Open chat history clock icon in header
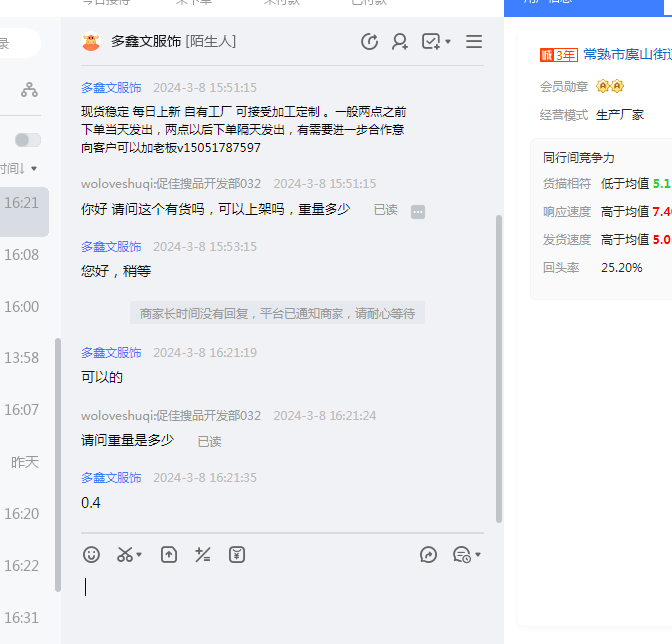The height and width of the screenshot is (644, 672). 369,42
